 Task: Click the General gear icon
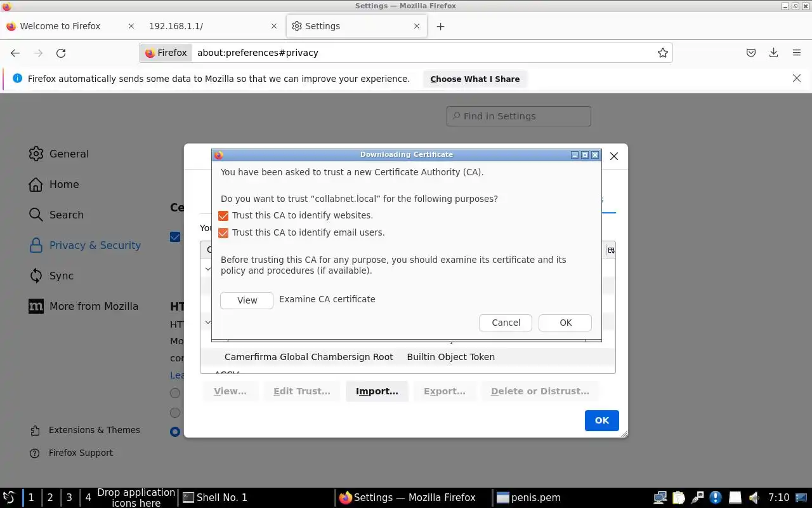tap(36, 154)
